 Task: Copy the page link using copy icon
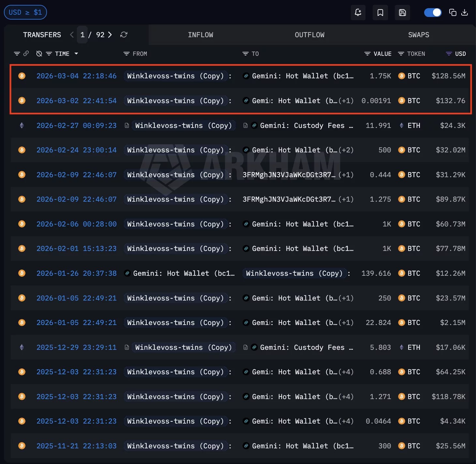453,12
